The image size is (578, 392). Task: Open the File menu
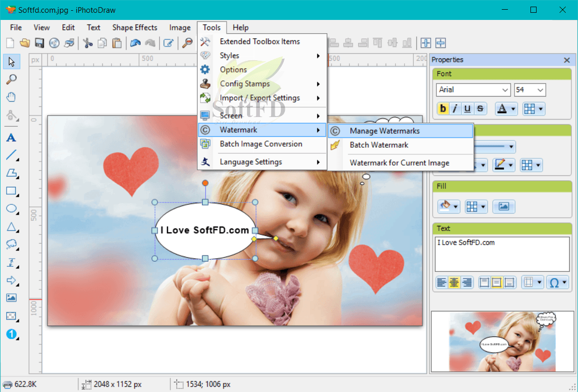[x=16, y=28]
